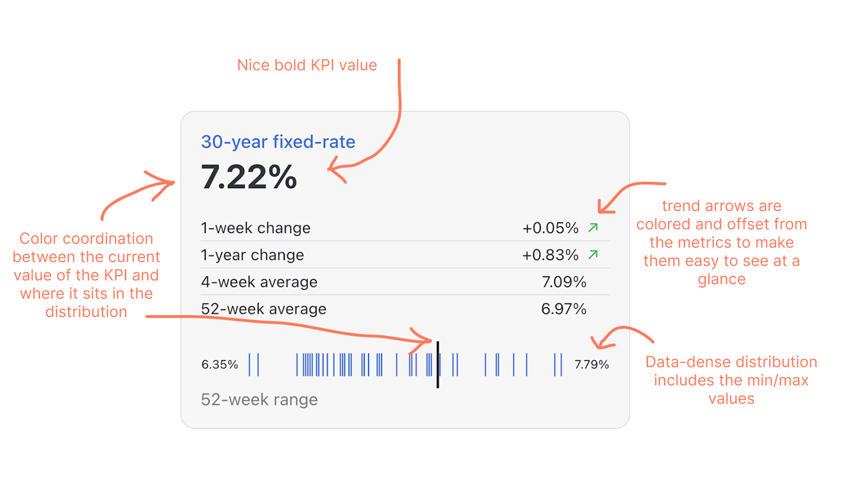
Task: Select the 6.97% average value
Action: coord(563,309)
